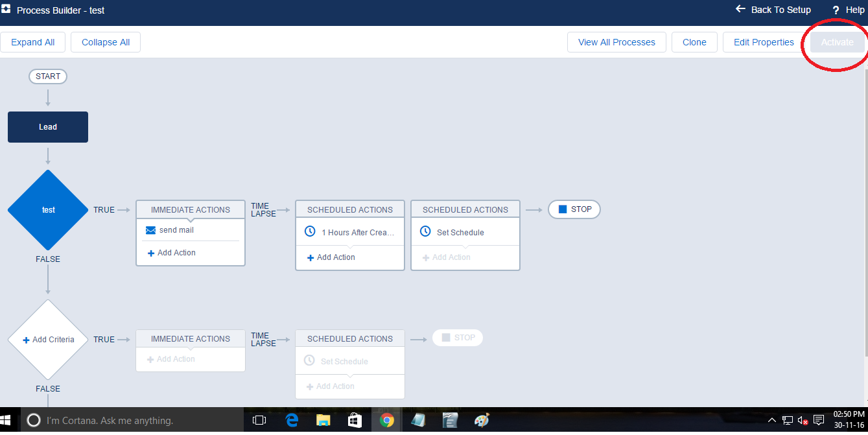Click the Clone button

[694, 42]
